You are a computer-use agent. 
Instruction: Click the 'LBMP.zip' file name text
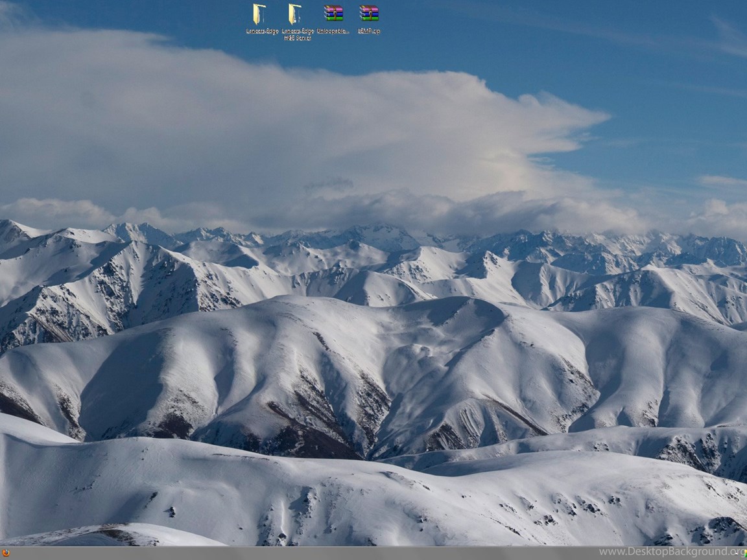pyautogui.click(x=369, y=31)
